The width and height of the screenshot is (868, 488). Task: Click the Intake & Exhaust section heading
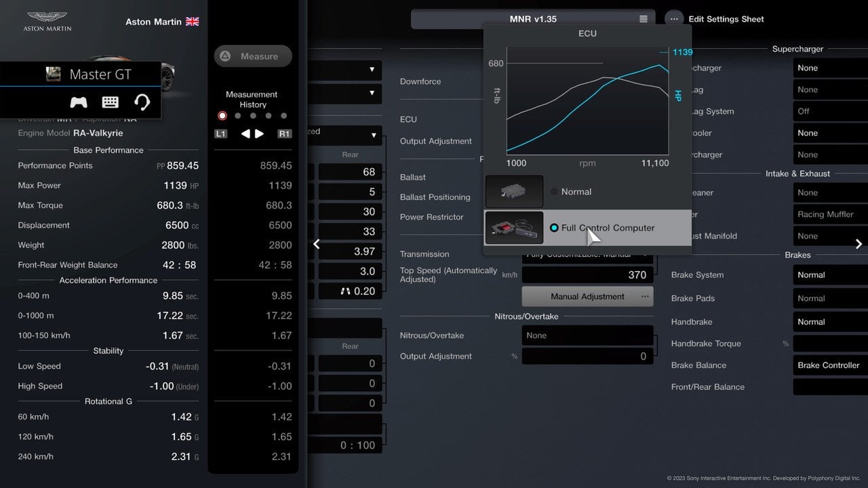click(797, 174)
